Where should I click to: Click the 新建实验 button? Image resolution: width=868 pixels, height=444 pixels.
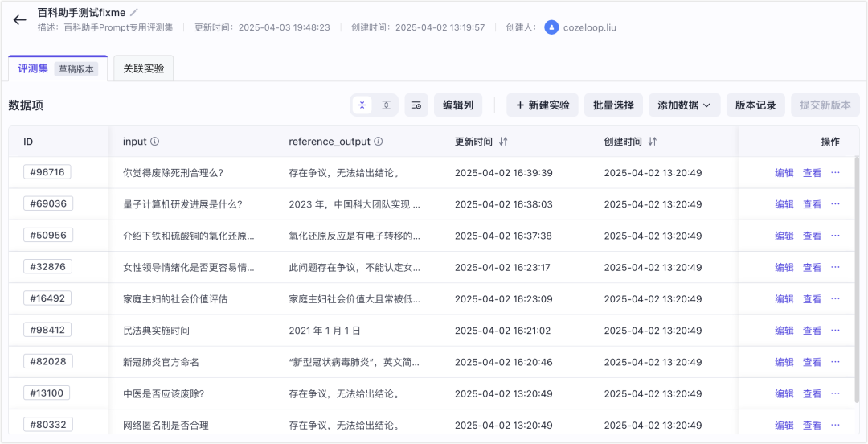(x=542, y=105)
